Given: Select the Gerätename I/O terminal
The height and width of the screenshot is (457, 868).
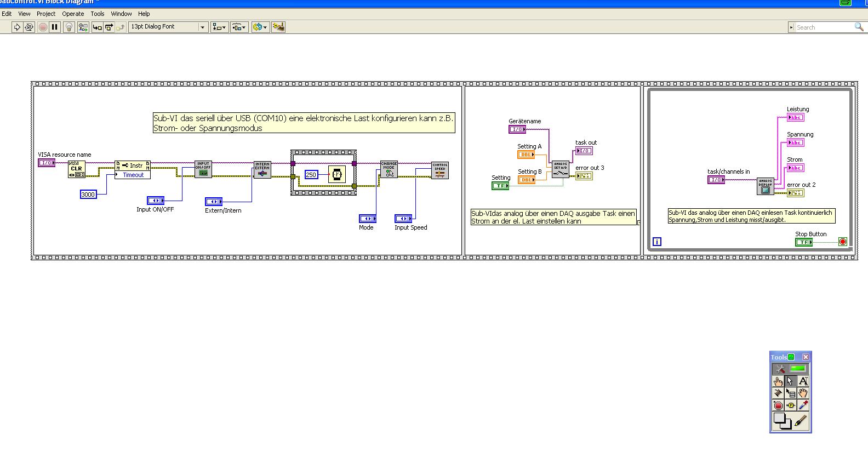Looking at the screenshot, I should point(517,129).
